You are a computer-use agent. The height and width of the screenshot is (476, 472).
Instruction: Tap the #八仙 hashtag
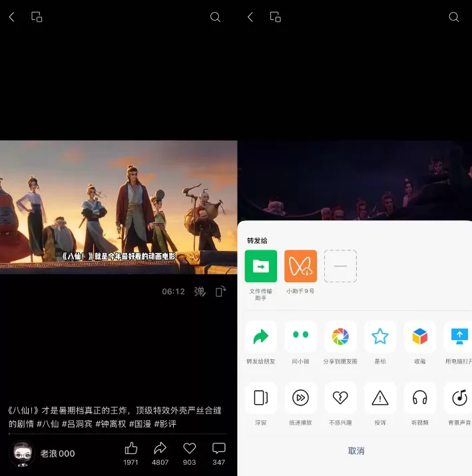click(48, 424)
